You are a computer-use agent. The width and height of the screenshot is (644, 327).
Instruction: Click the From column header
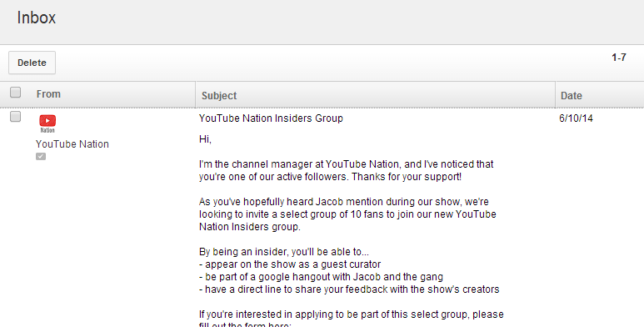[48, 94]
